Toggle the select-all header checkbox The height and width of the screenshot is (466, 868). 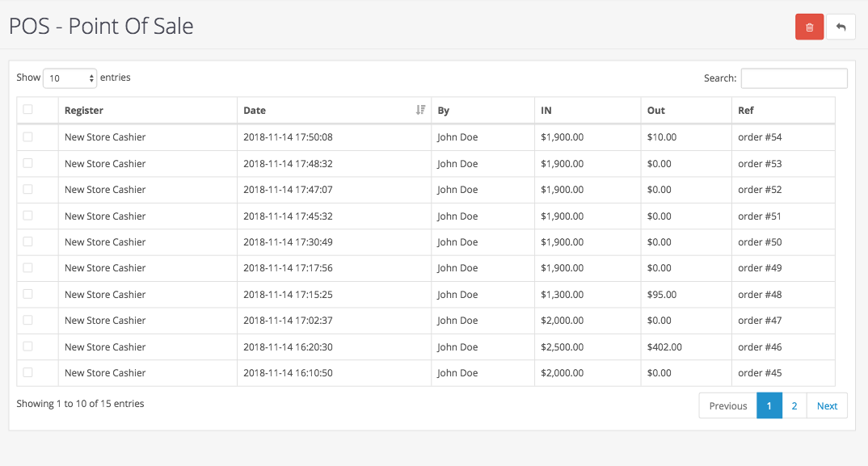[x=28, y=110]
